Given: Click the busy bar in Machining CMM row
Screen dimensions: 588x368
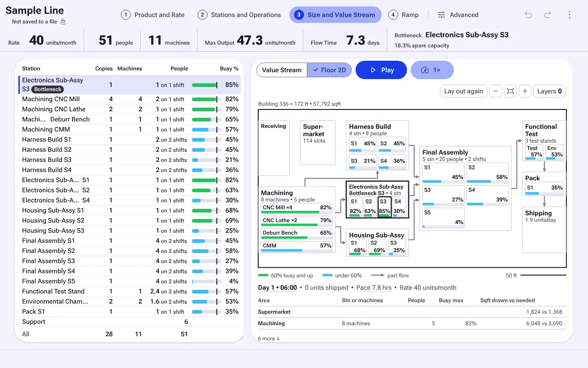Looking at the screenshot, I should click(x=206, y=130).
